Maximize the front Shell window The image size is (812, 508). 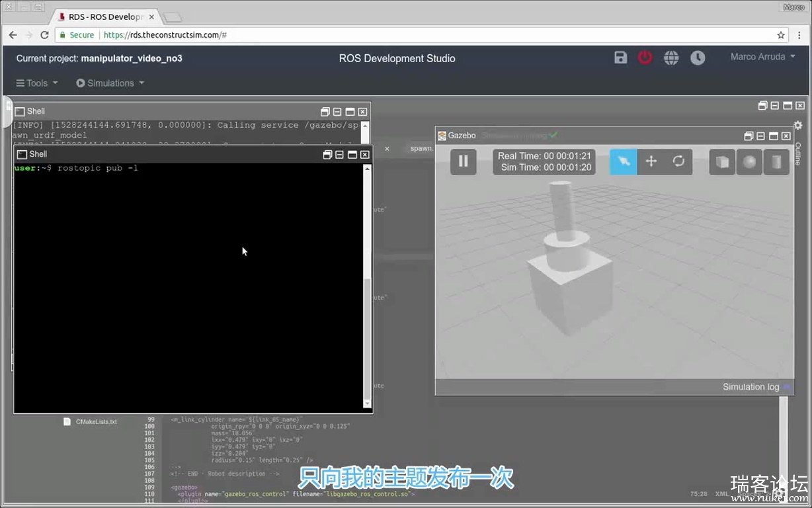352,154
